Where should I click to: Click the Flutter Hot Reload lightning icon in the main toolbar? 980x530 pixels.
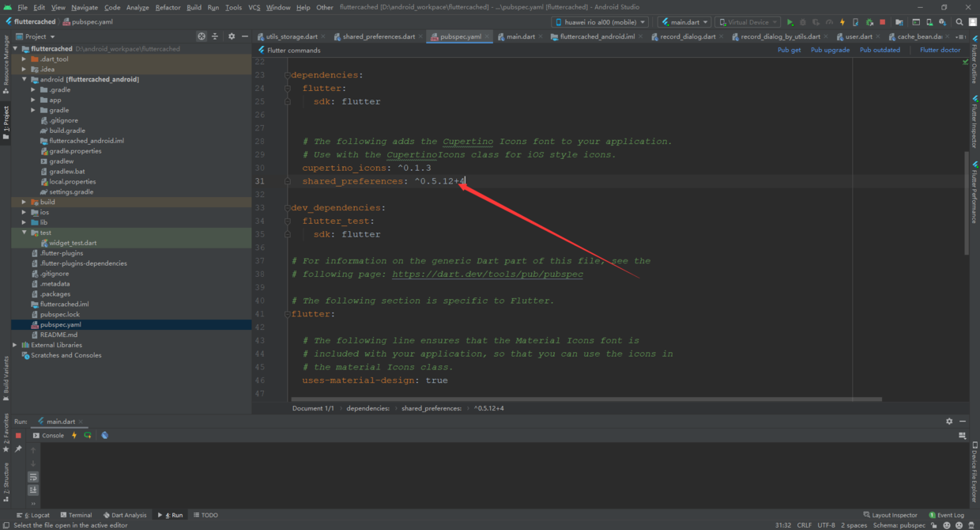[x=842, y=22]
